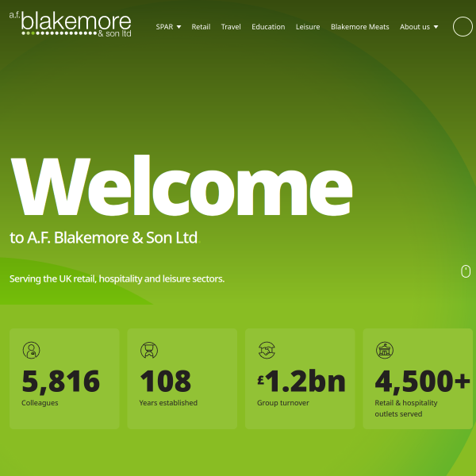Click 'Serving the UK retail, hospitality' tagline

[x=117, y=278]
